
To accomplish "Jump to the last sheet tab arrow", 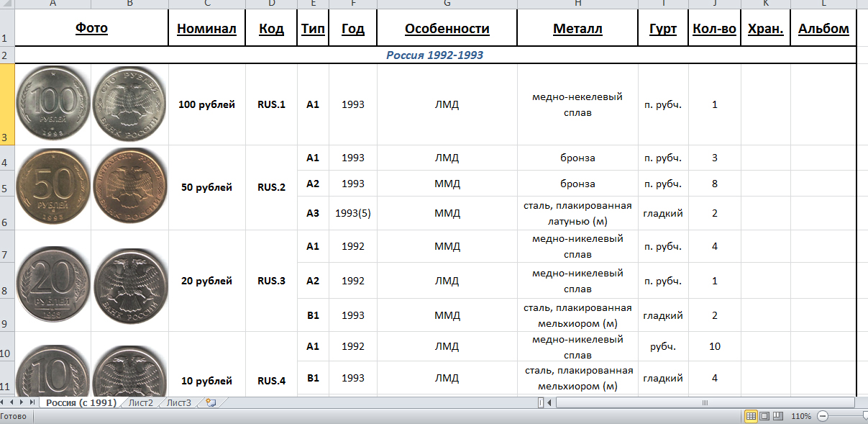I will coord(32,402).
